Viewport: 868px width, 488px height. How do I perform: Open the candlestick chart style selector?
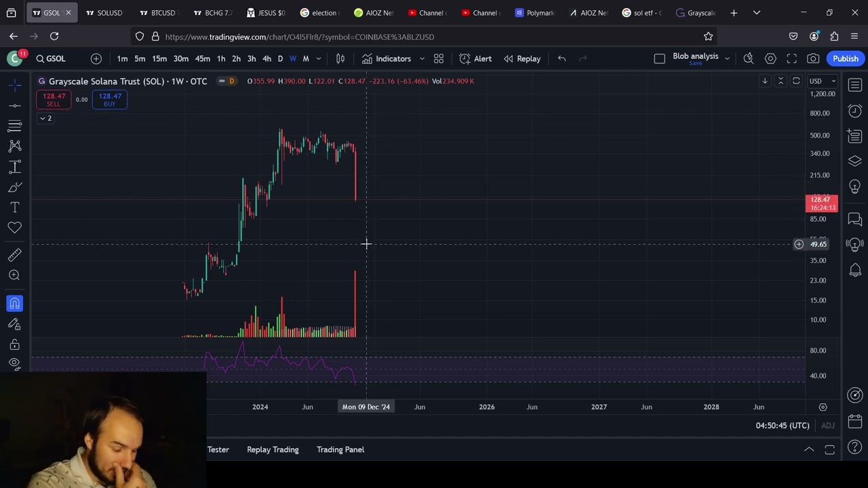point(340,59)
